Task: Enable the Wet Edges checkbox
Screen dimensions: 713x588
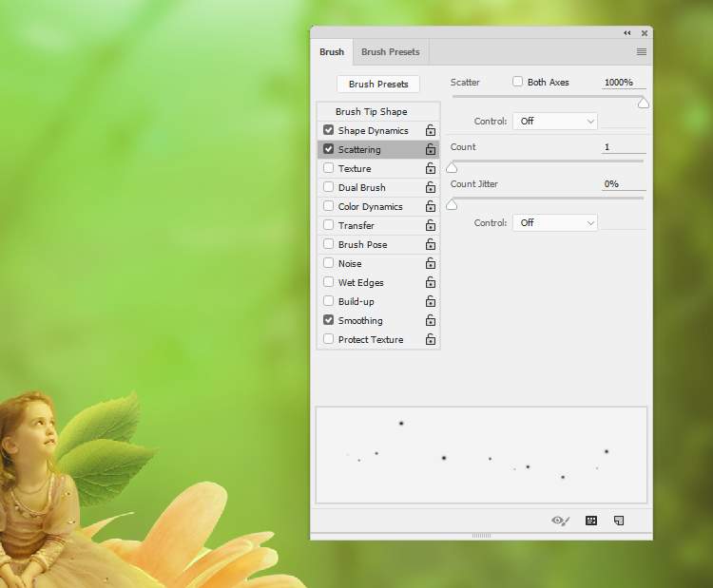Action: (328, 282)
